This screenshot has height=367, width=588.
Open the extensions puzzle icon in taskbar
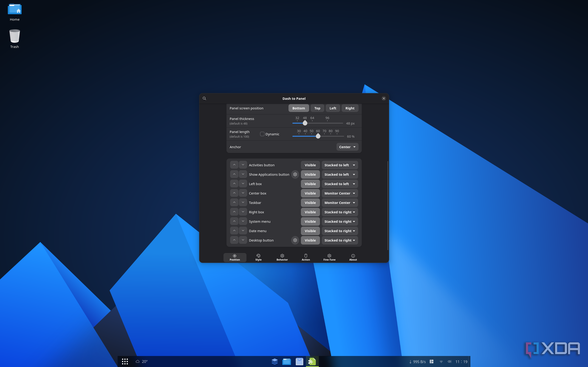click(312, 361)
